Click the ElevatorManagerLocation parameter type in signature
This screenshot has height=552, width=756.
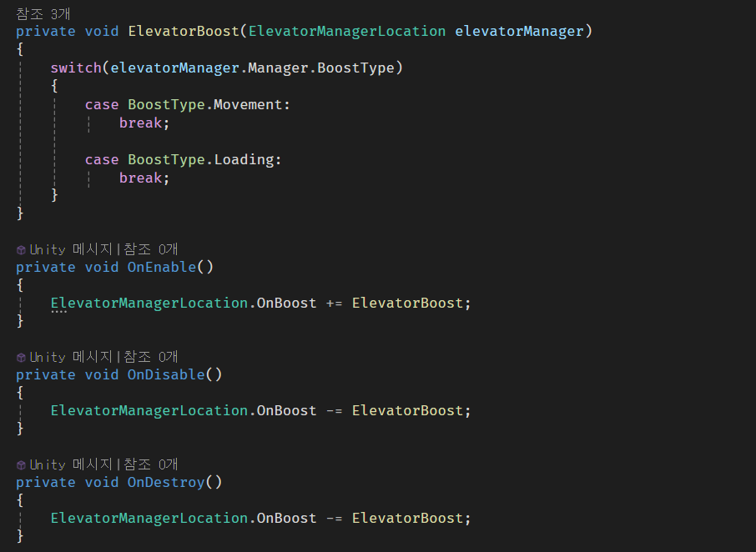pos(347,32)
